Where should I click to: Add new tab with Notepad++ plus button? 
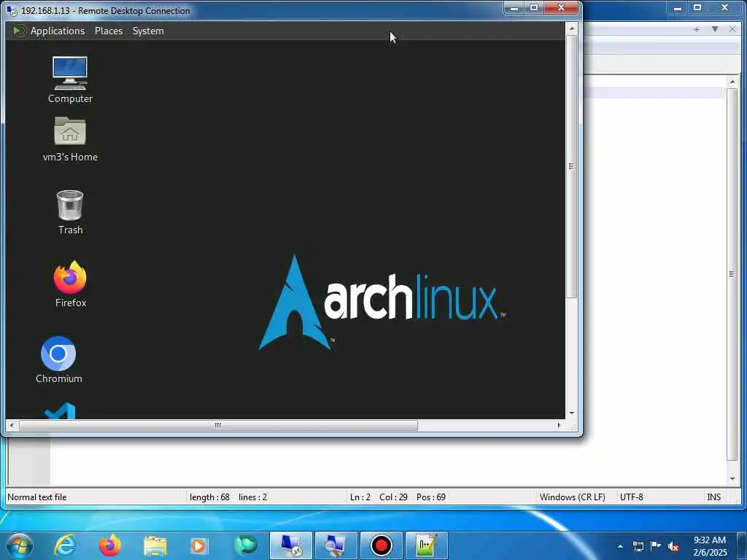click(x=697, y=29)
